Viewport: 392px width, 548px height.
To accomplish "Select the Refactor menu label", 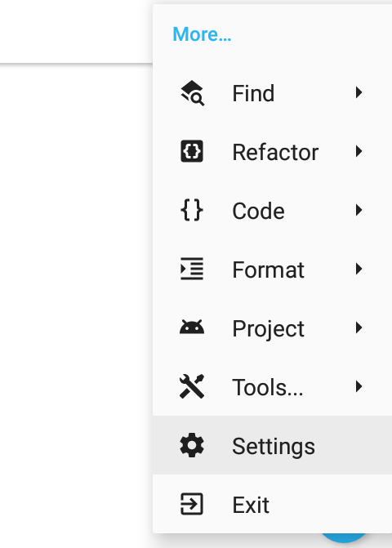I will (275, 153).
